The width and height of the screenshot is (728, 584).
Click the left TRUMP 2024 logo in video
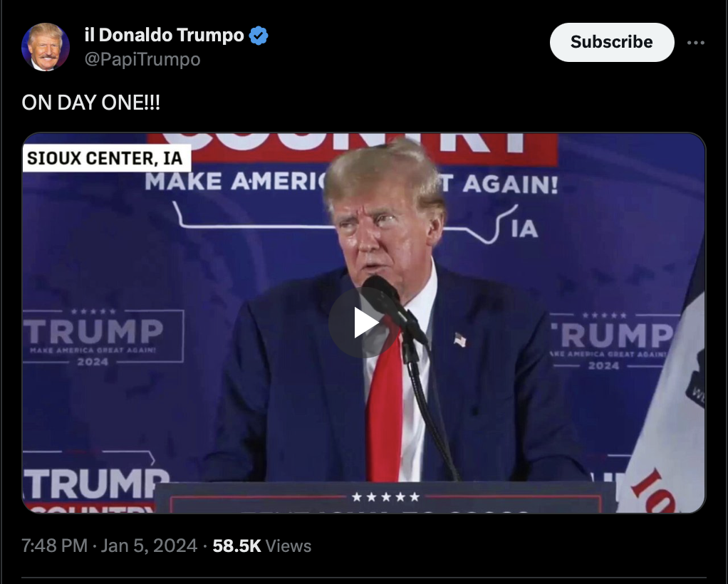[x=103, y=337]
